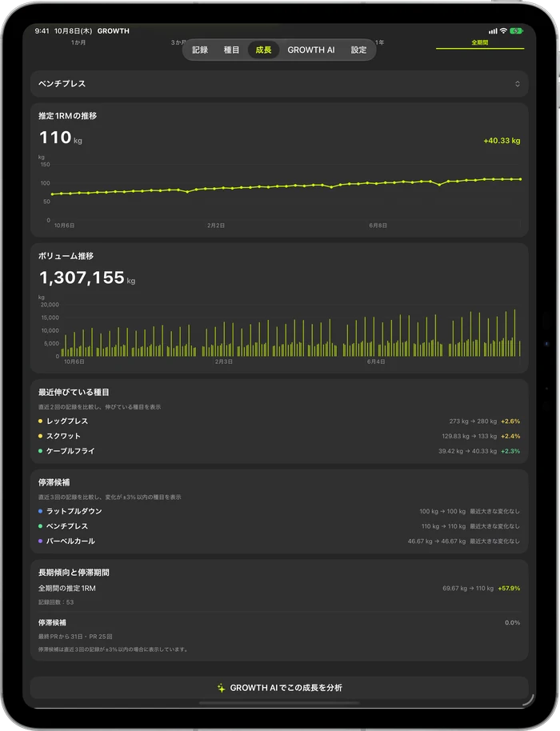Click the 110 kg estimated 1RM value
Screen dimensions: 560x731
pos(61,138)
